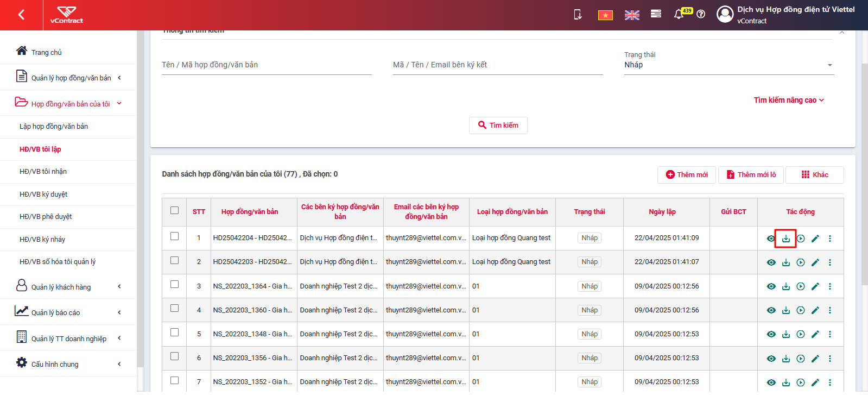
Task: Click the Tìm kiếm search button
Action: pos(498,126)
